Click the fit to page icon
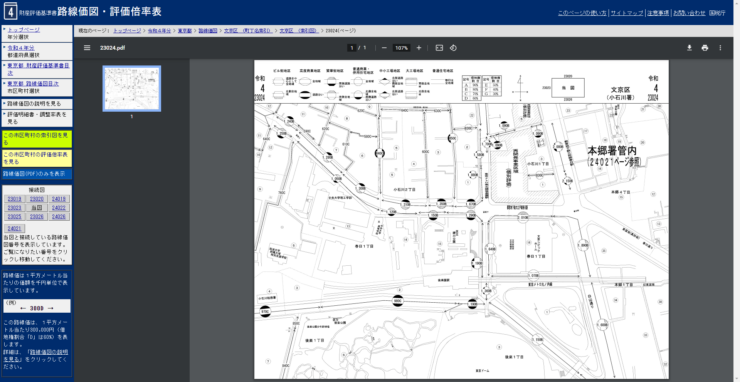Viewport: 740px width, 382px height. 439,48
